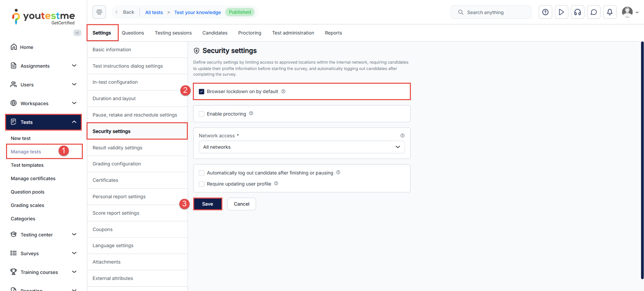
Task: Click the play tutorial icon
Action: 561,12
